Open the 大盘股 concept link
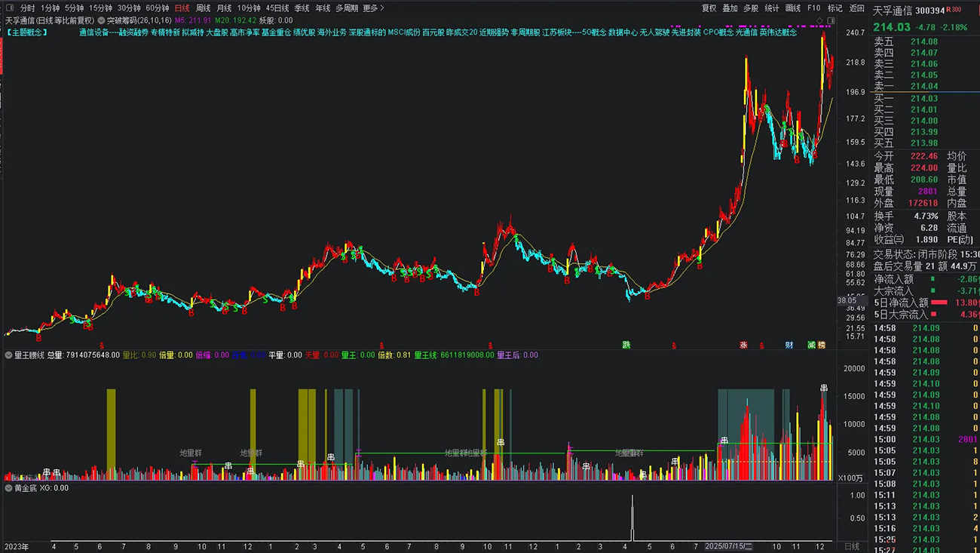 [216, 32]
